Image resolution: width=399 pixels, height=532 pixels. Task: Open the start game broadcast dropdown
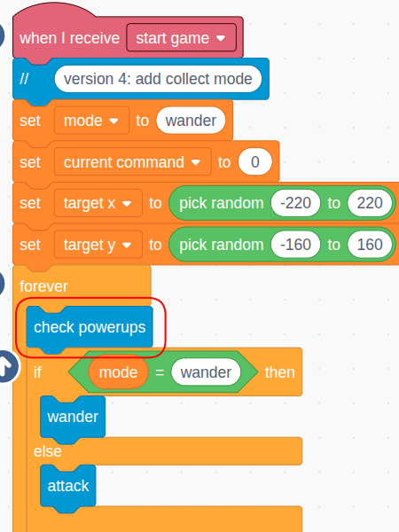tap(181, 37)
